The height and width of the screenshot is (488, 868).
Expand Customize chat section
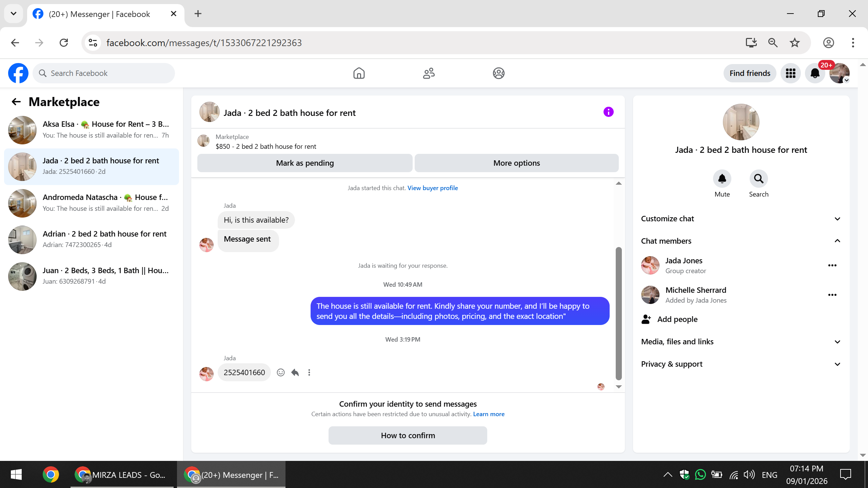click(741, 219)
